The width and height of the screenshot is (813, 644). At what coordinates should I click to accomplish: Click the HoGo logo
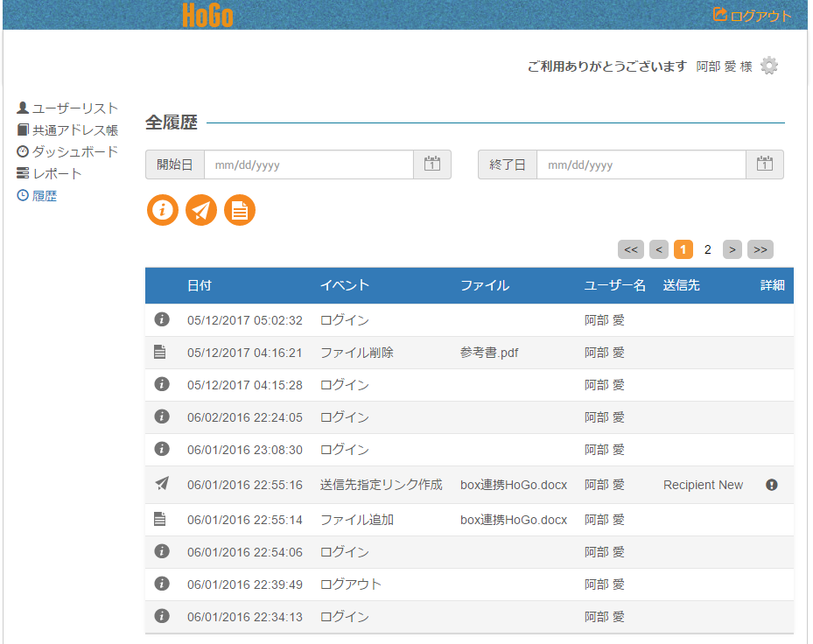pyautogui.click(x=207, y=15)
